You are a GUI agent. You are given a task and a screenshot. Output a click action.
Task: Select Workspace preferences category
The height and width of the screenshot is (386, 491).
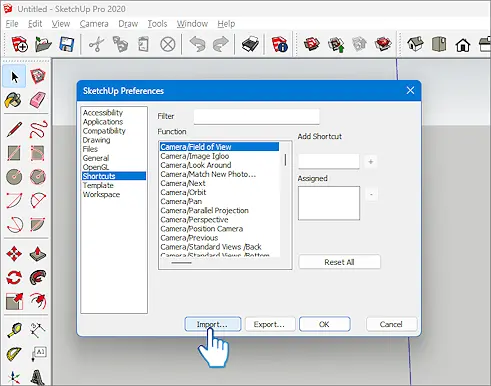(101, 194)
